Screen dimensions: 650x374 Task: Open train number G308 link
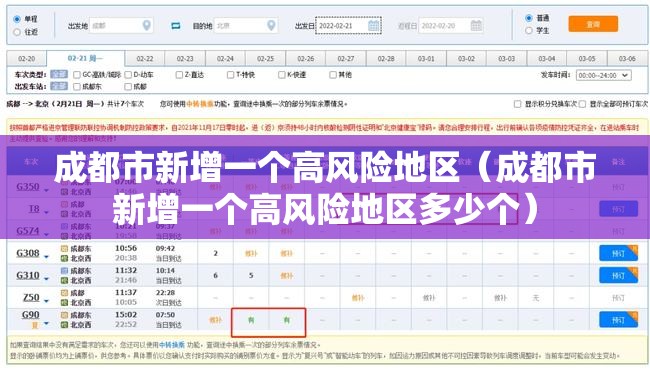(x=28, y=253)
